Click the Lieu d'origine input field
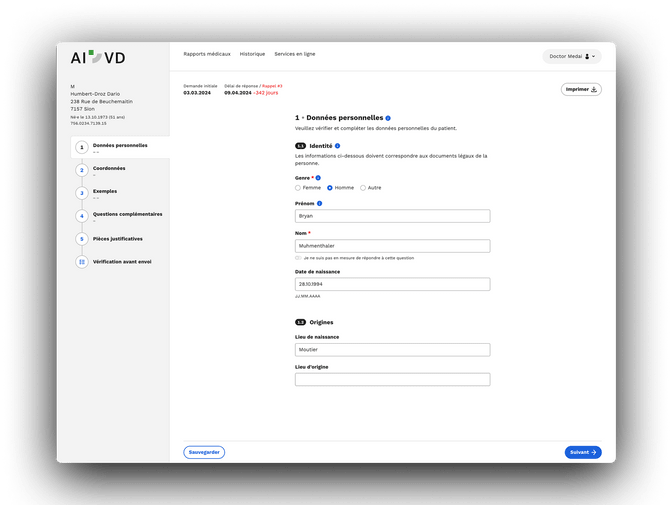Screen dimensions: 672x505 coord(392,380)
